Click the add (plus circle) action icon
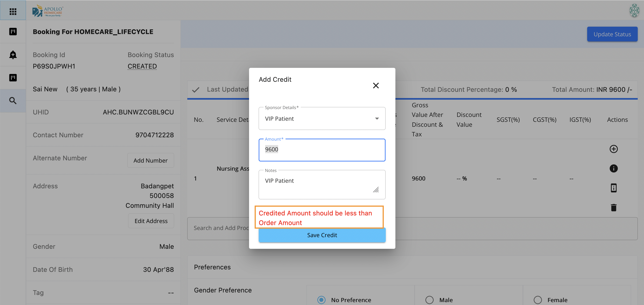The height and width of the screenshot is (305, 644). tap(613, 149)
